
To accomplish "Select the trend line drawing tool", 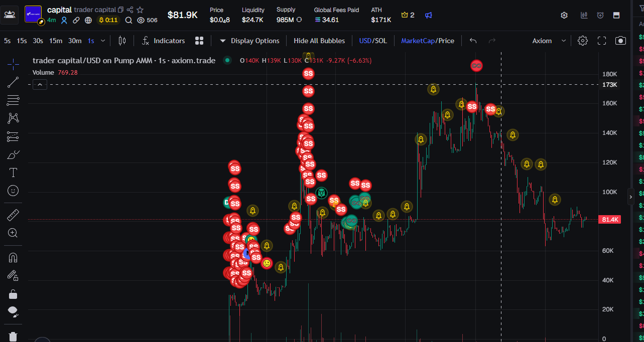I will (x=13, y=82).
